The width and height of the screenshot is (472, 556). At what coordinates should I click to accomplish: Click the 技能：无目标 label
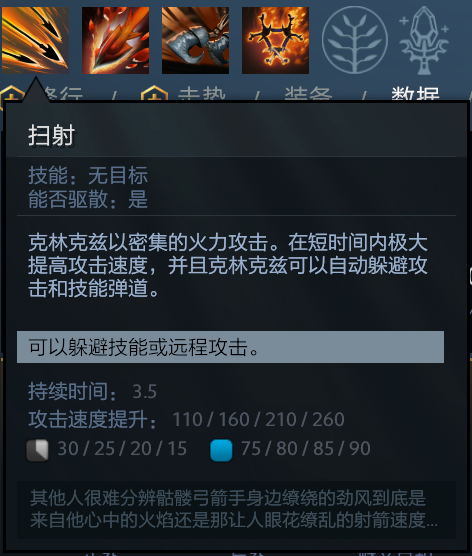point(88,175)
